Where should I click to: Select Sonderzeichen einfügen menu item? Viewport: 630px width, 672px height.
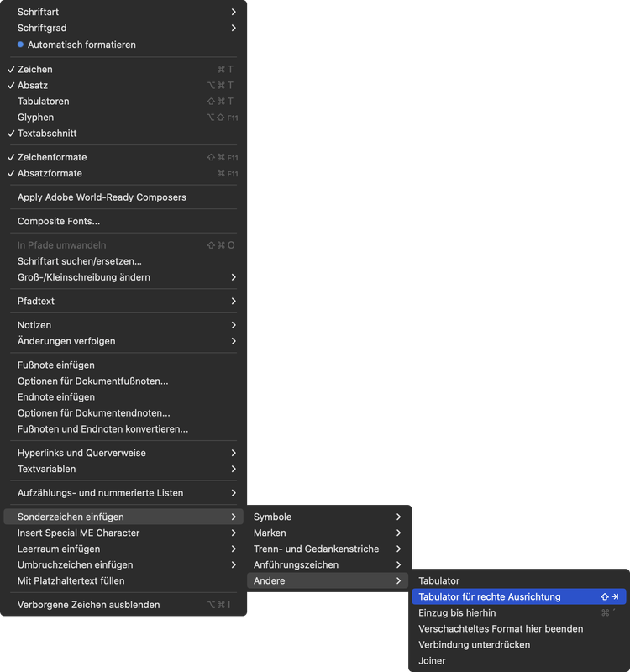(123, 517)
